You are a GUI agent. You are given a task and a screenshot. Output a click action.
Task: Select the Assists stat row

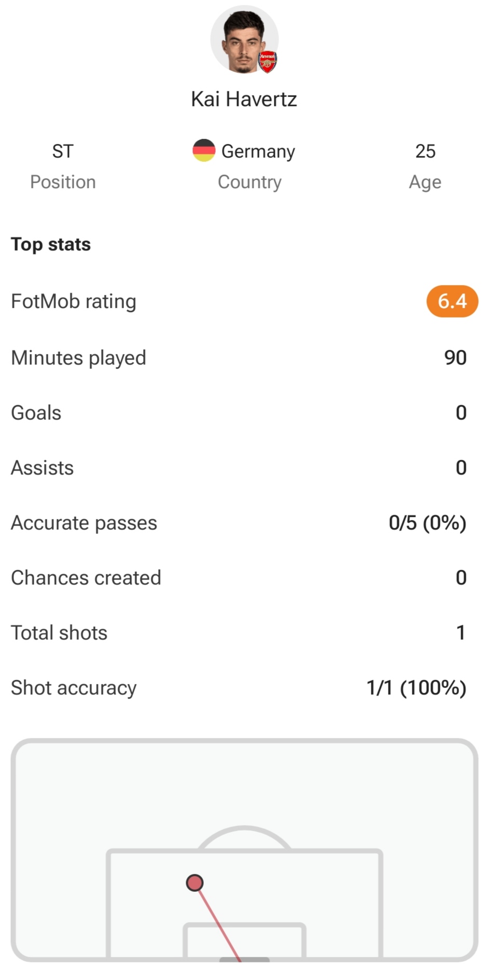[239, 467]
